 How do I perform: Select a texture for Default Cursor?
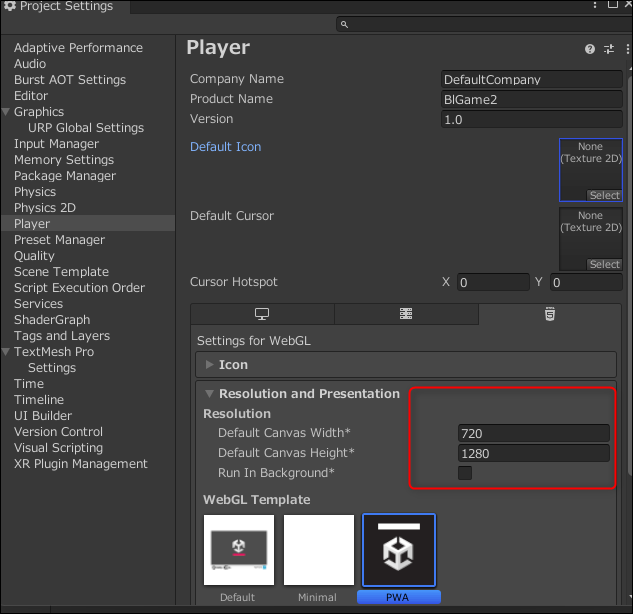tap(604, 264)
